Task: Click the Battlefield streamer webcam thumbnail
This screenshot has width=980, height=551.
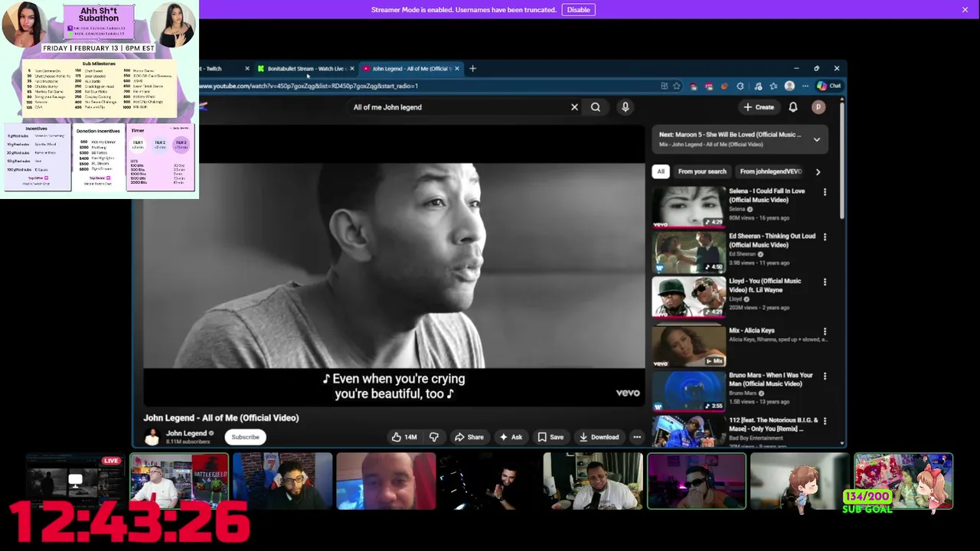Action: (179, 481)
